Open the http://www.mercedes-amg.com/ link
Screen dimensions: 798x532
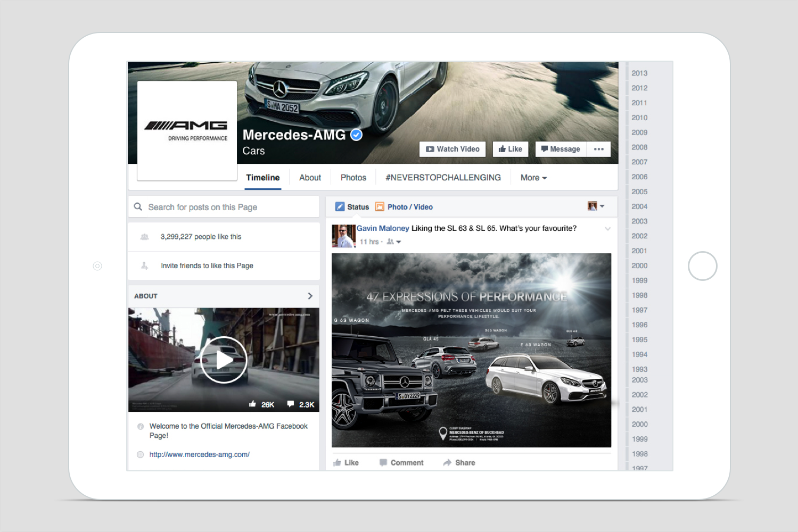click(x=200, y=454)
